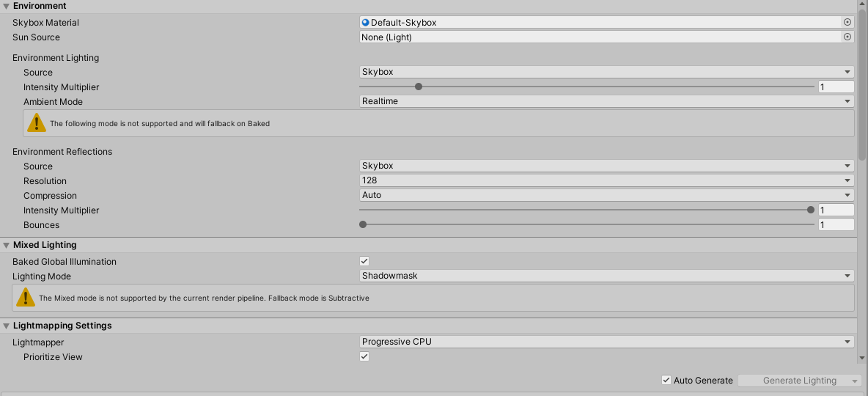Collapse the Lightmapping Settings section
868x396 pixels.
tap(6, 326)
